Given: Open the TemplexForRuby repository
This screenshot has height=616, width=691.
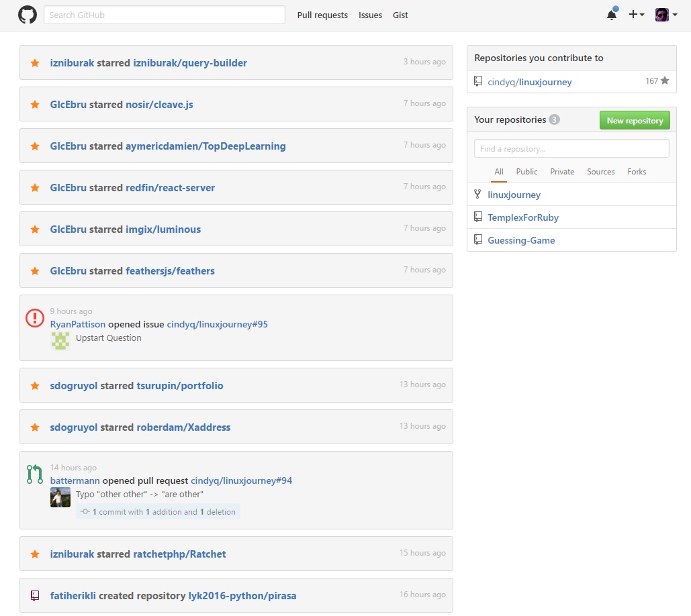Looking at the screenshot, I should pos(523,217).
